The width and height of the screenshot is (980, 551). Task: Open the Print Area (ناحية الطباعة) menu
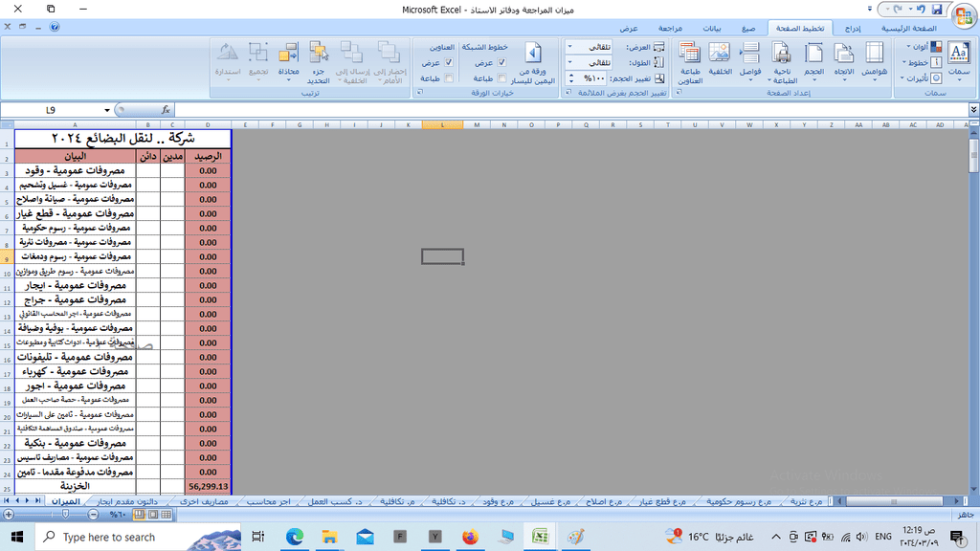[782, 62]
